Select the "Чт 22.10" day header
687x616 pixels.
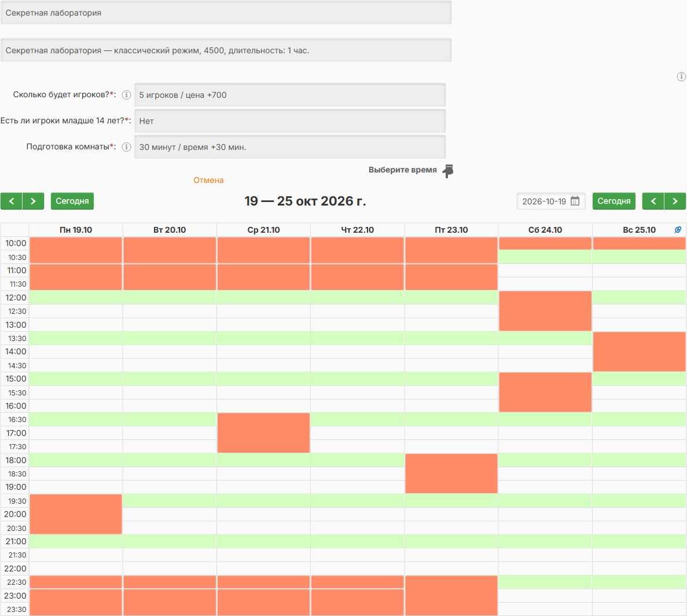pos(358,230)
